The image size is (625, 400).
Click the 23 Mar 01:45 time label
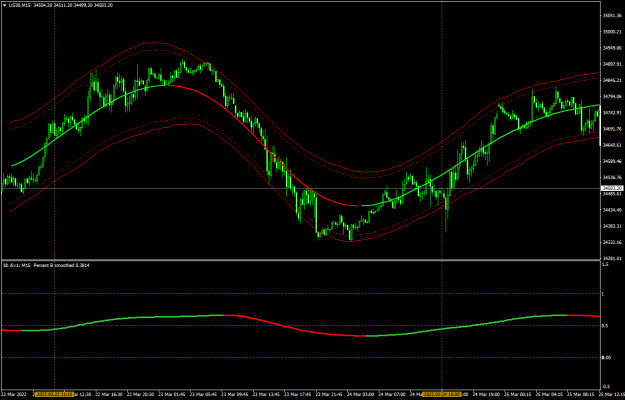click(173, 394)
